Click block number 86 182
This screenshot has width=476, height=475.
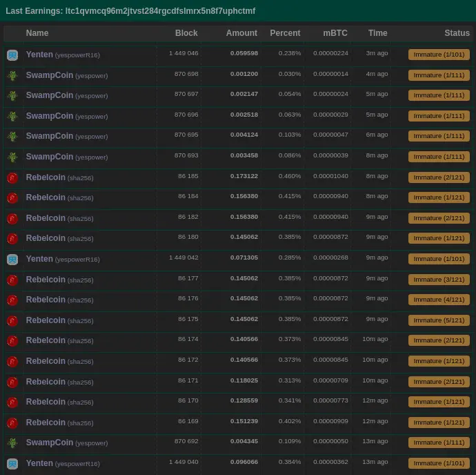coord(188,217)
